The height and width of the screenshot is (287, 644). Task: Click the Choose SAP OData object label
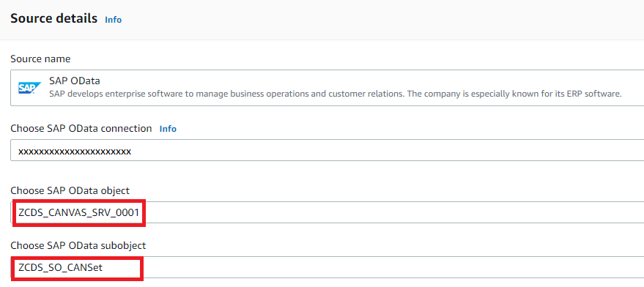click(70, 191)
